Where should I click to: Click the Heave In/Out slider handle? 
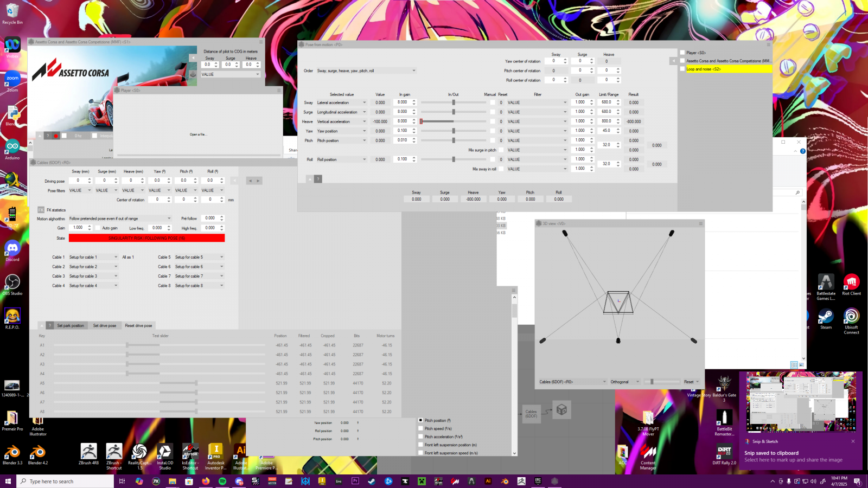click(421, 121)
